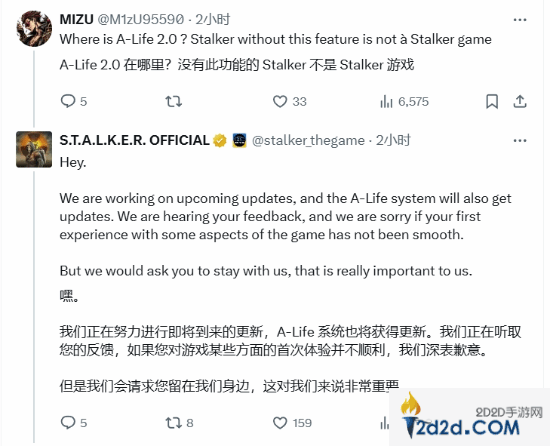Open S.T.A.L.K.E.R. OFFICIAL profile avatar
The height and width of the screenshot is (446, 550).
pos(34,149)
